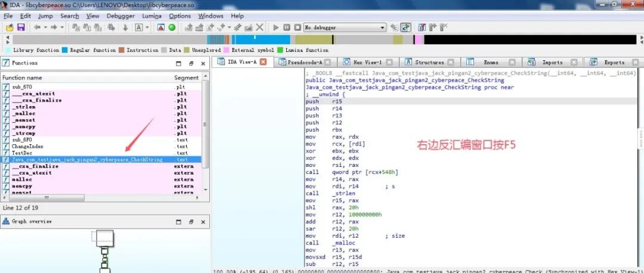Open the Lumina menu
The image size is (644, 273).
152,16
